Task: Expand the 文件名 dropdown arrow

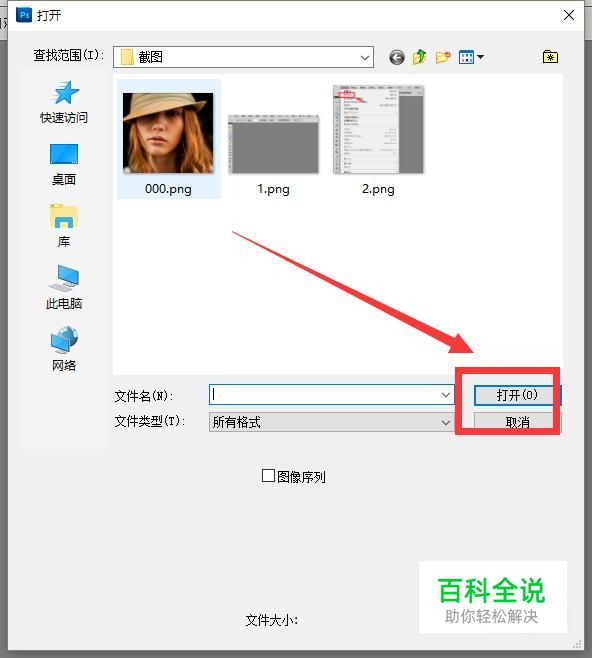Action: [446, 395]
